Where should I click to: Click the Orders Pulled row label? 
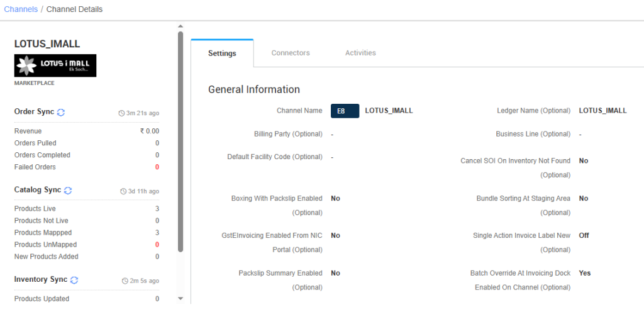(35, 143)
